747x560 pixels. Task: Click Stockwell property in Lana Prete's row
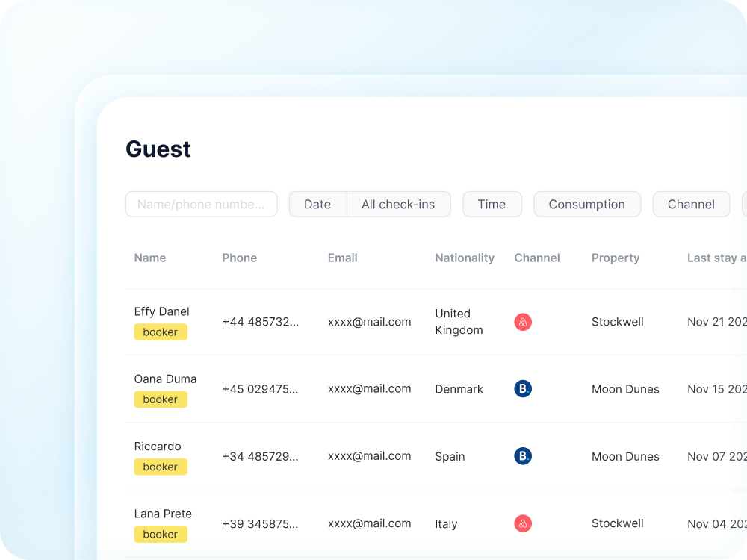pos(617,523)
